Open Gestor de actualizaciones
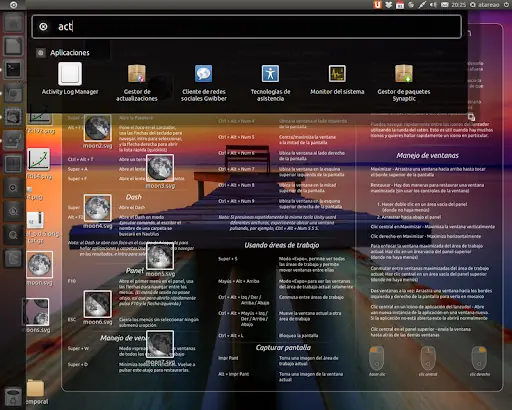Screen dimensions: 512x410 click(137, 83)
